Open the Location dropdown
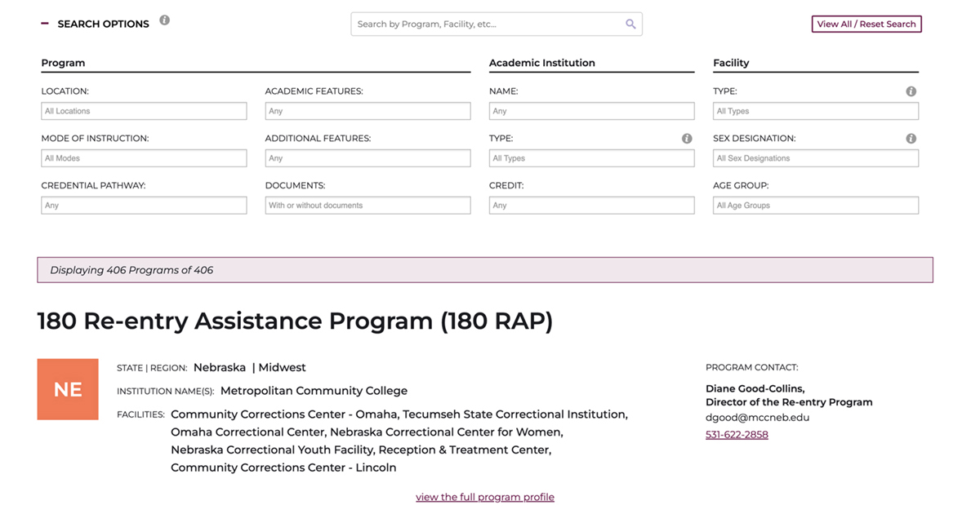Image resolution: width=980 pixels, height=514 pixels. point(144,111)
